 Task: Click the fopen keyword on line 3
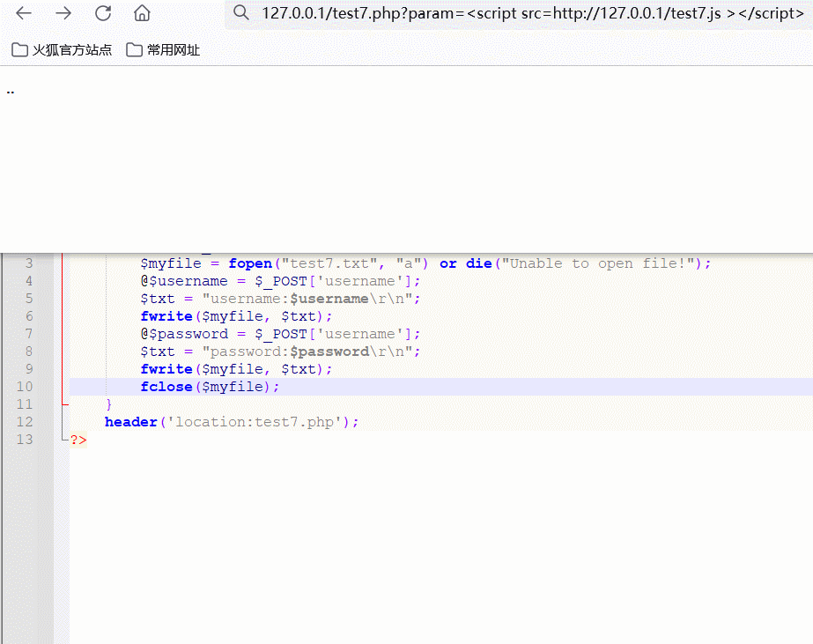click(250, 263)
